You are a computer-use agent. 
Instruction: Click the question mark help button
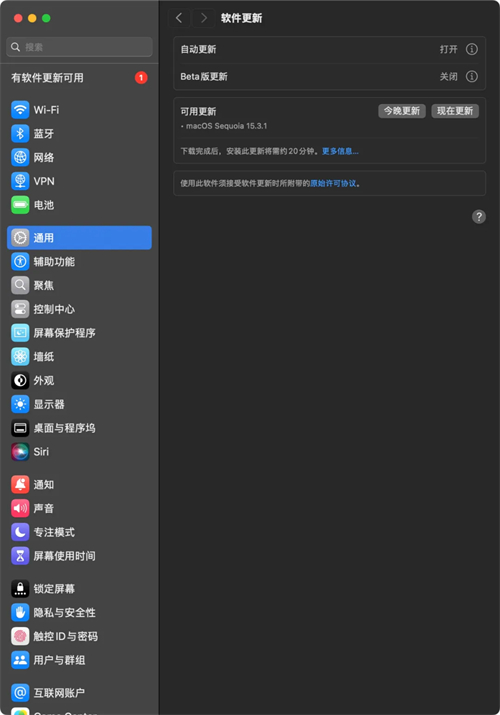tap(479, 217)
